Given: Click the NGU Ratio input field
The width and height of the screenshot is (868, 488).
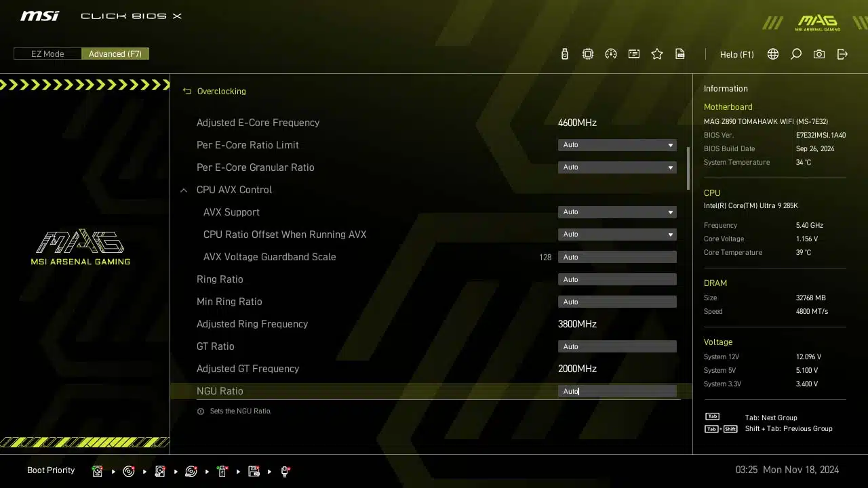Looking at the screenshot, I should (617, 391).
